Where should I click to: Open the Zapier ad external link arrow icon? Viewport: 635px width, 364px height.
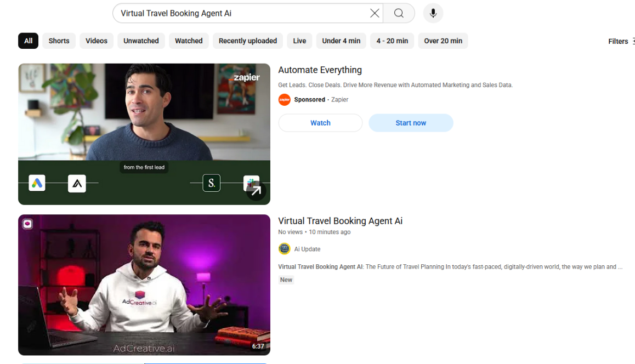(x=256, y=190)
